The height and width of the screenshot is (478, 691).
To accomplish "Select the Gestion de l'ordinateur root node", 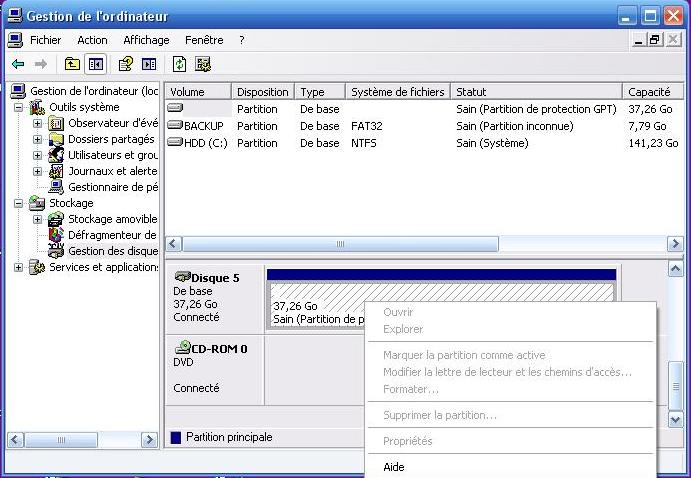I will point(93,91).
